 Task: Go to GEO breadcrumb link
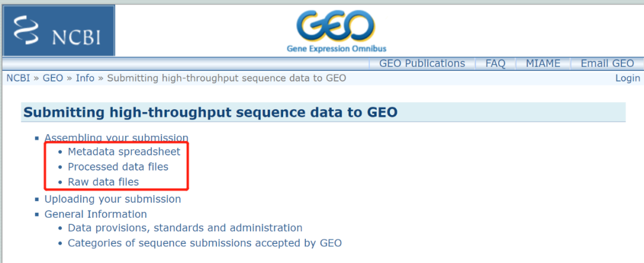(52, 78)
